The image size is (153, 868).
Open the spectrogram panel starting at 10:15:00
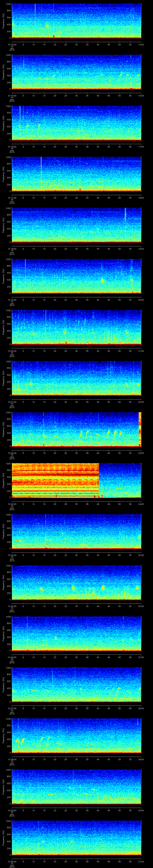tap(77, 72)
